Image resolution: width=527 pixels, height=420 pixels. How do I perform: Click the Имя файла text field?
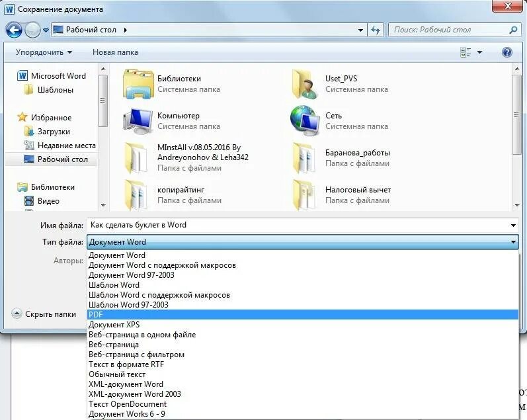(x=298, y=225)
